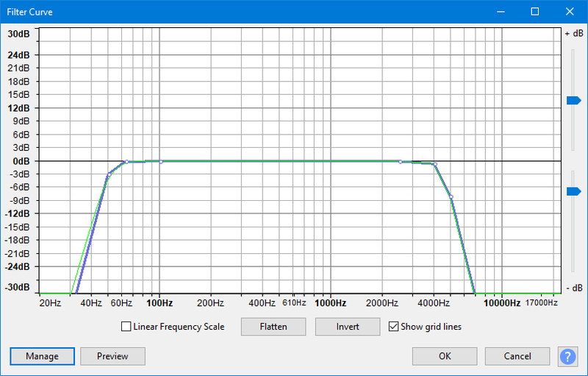588x376 pixels.
Task: Click the -12dB vertical axis label
Action: pos(17,214)
